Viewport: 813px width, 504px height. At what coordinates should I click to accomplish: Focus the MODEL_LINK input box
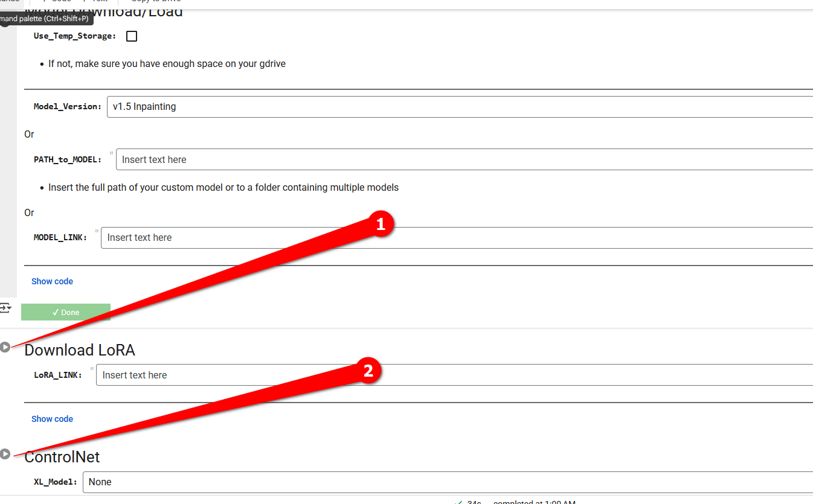(457, 238)
